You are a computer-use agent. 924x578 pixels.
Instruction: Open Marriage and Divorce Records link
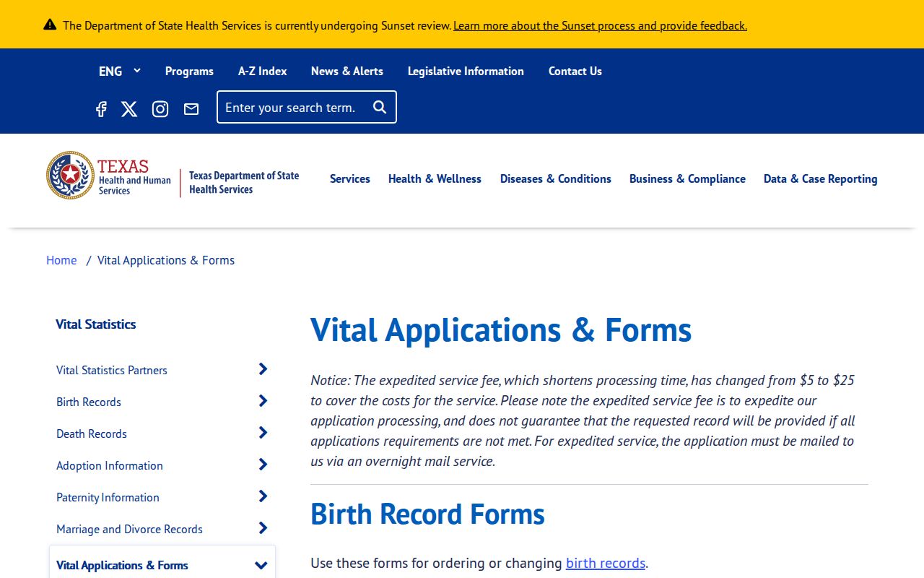pos(129,529)
